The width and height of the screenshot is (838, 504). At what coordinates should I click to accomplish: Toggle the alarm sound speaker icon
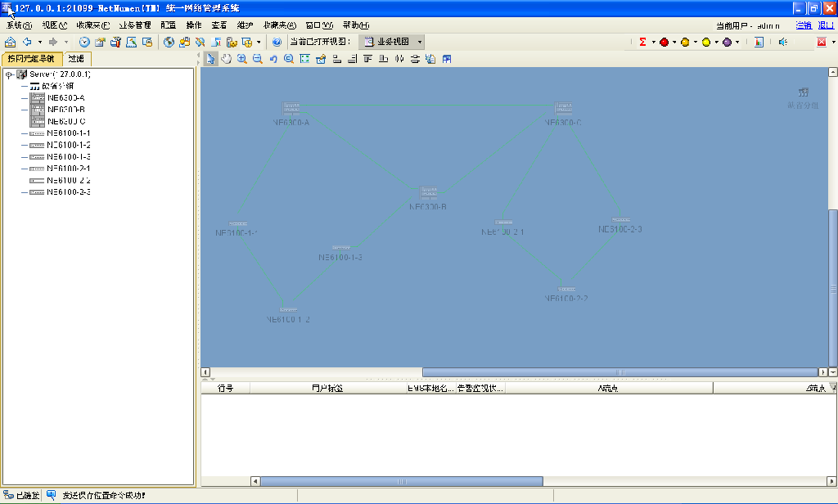(783, 43)
